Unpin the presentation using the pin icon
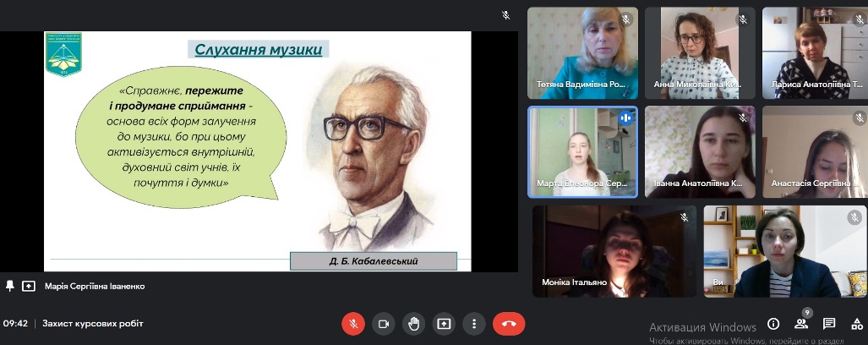 [x=9, y=286]
